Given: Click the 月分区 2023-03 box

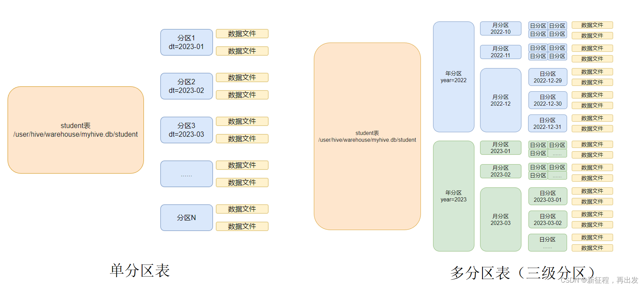Looking at the screenshot, I should tap(501, 219).
